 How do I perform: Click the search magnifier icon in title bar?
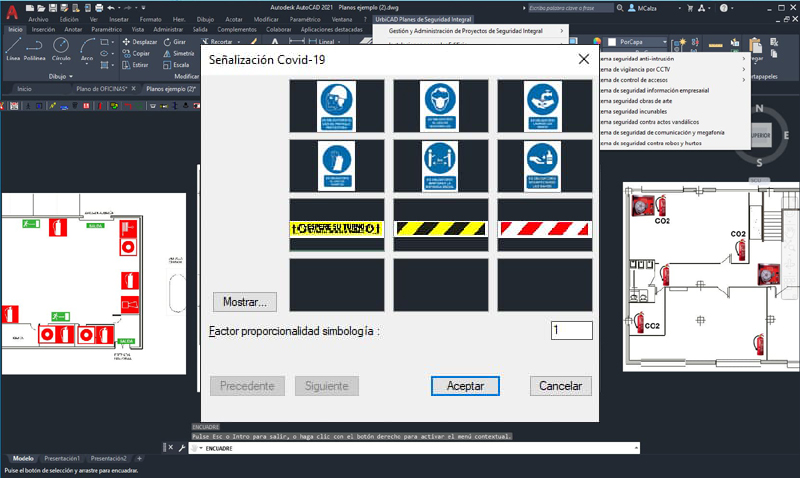click(x=620, y=8)
